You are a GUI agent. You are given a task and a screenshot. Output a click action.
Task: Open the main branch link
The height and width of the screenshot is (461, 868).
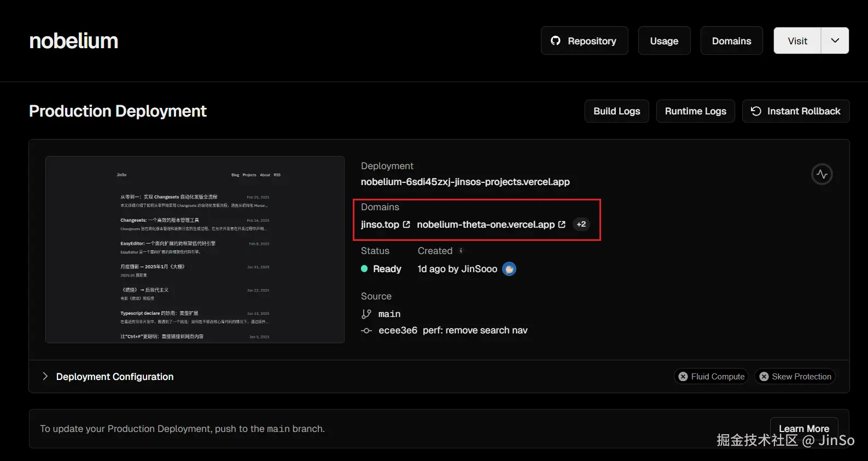(389, 314)
